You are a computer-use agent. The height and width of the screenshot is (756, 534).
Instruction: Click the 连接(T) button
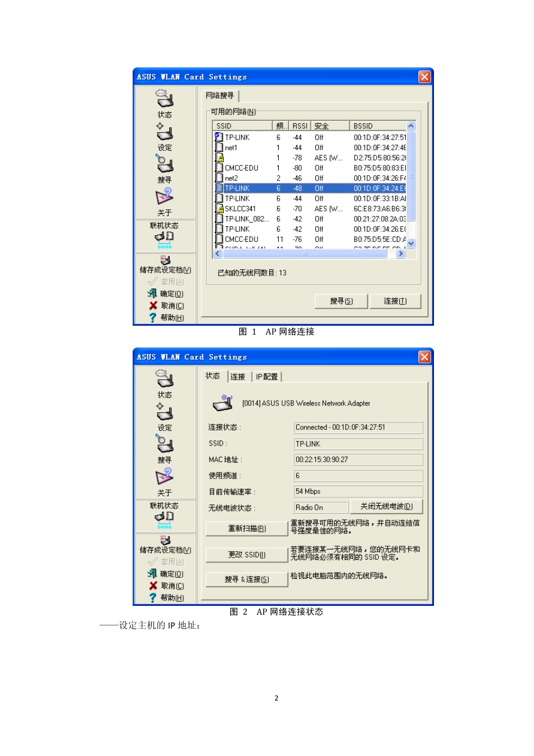click(395, 301)
